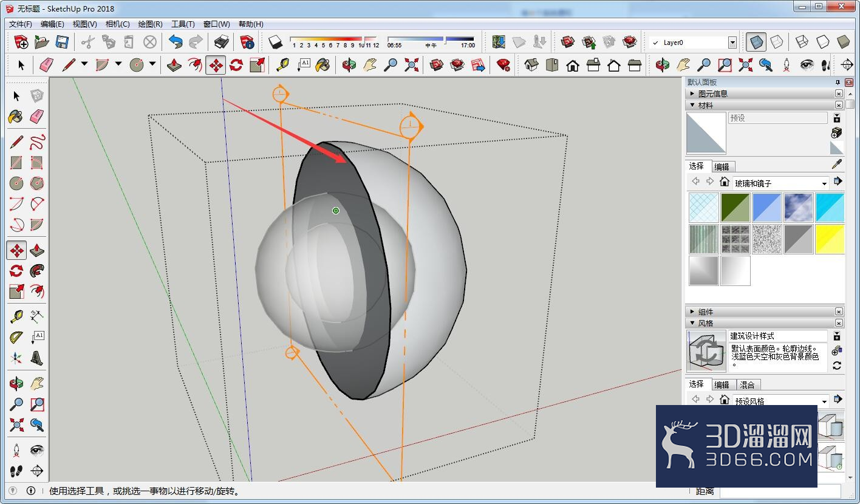Screen dimensions: 860x504
Task: Open the Extension Manager ruby gear icon
Action: coord(503,65)
